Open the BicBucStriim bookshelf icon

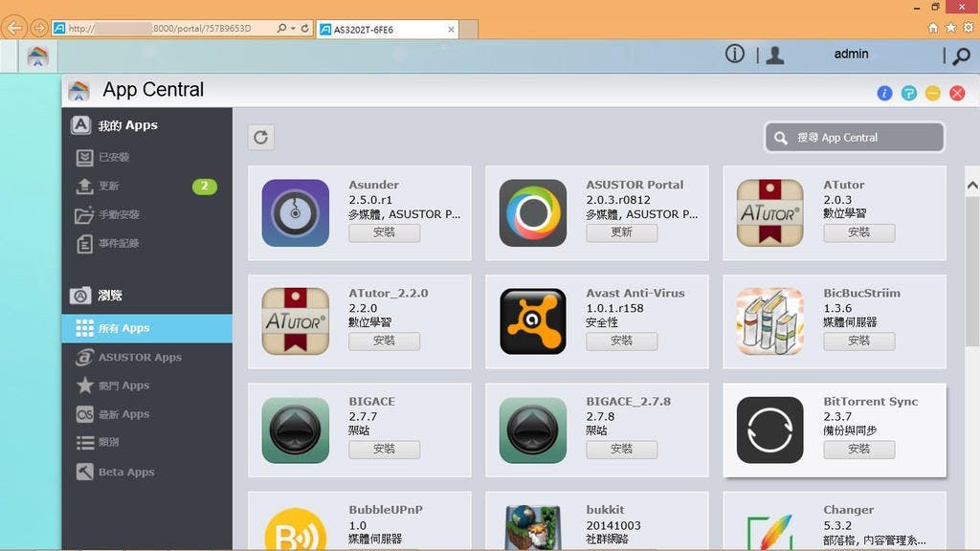(x=770, y=321)
